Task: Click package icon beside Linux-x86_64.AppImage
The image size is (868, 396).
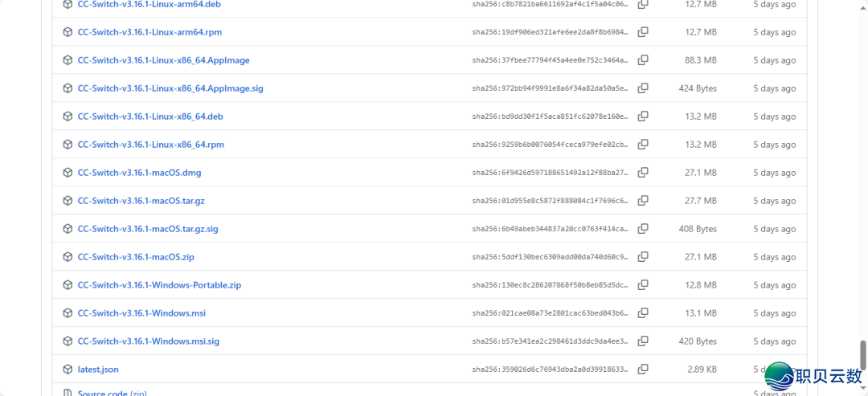Action: (68, 60)
